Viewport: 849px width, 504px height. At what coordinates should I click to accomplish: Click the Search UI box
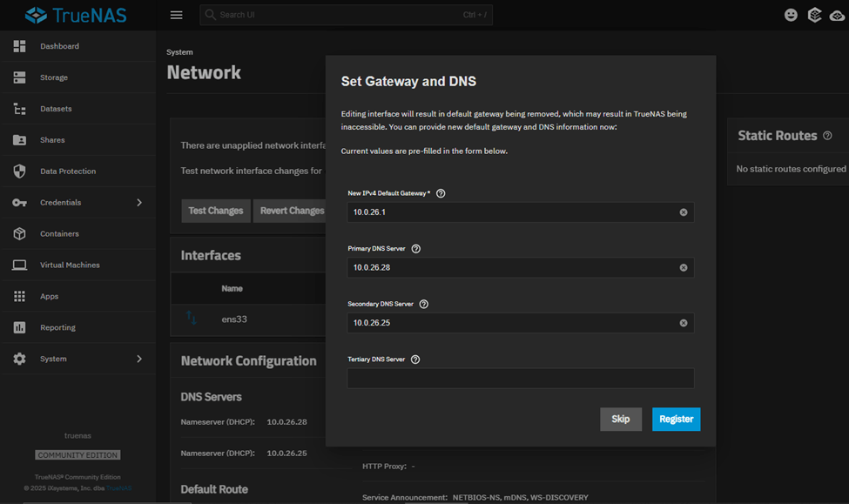[346, 15]
